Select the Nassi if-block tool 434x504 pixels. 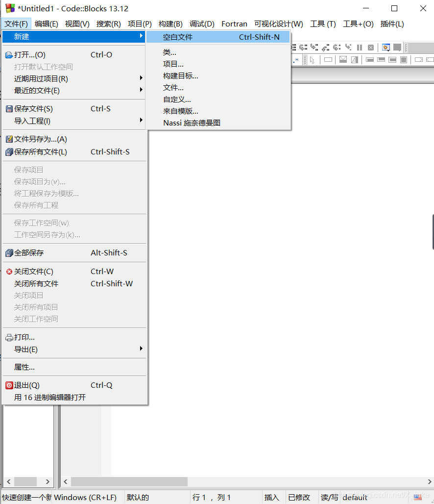click(x=343, y=59)
